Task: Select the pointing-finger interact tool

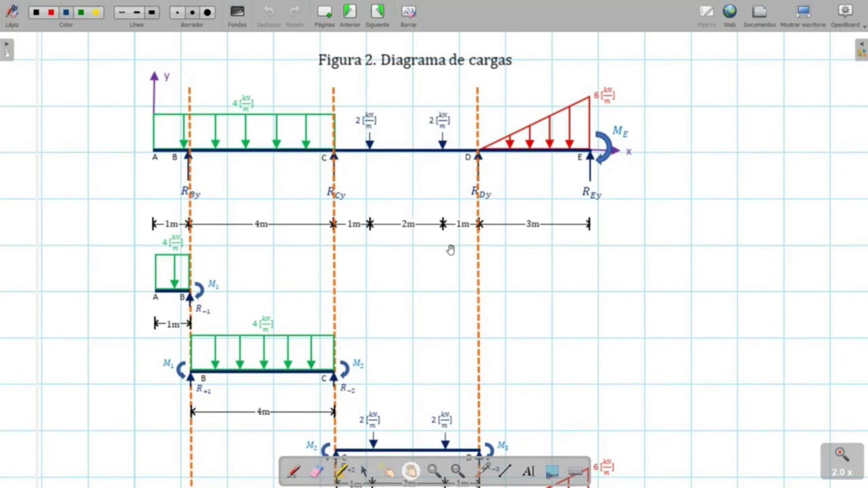Action: [x=387, y=471]
